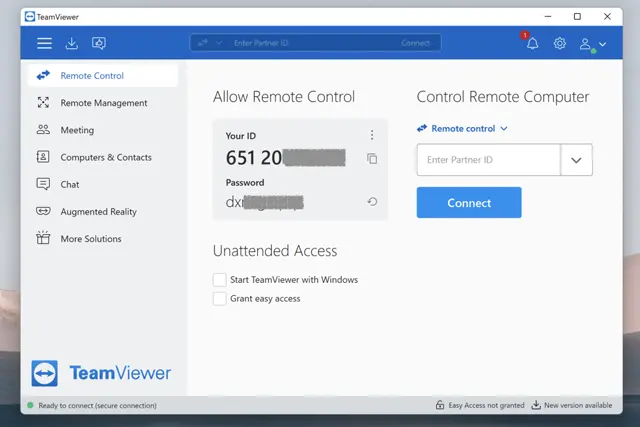Open the feedback/comment icon in the top toolbar
The image size is (640, 427).
pyautogui.click(x=99, y=43)
